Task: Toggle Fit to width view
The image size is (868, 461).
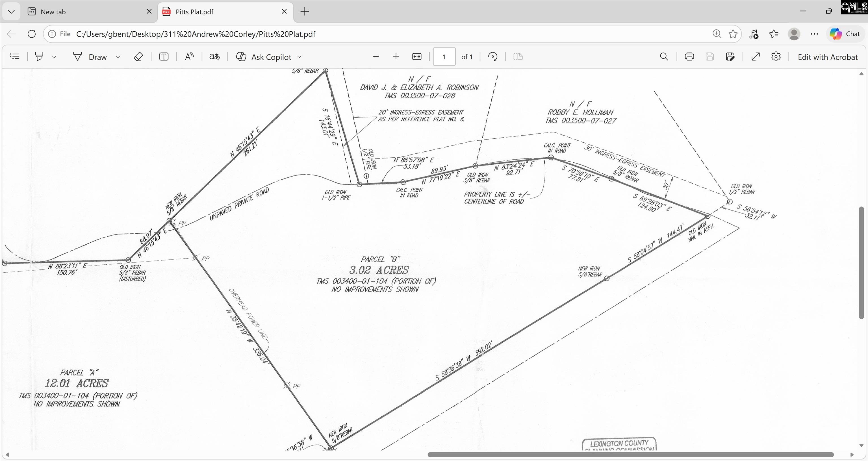Action: 417,56
